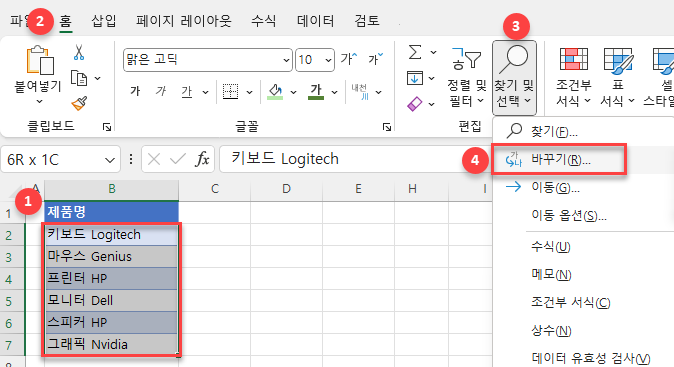This screenshot has height=367, width=674.
Task: Open 표 서식 table format gallery
Action: click(x=618, y=77)
